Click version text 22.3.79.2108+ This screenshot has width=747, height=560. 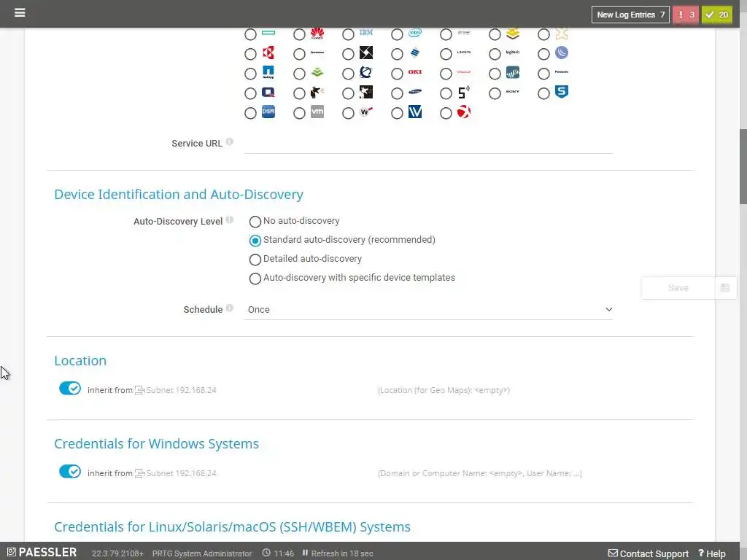pyautogui.click(x=117, y=553)
